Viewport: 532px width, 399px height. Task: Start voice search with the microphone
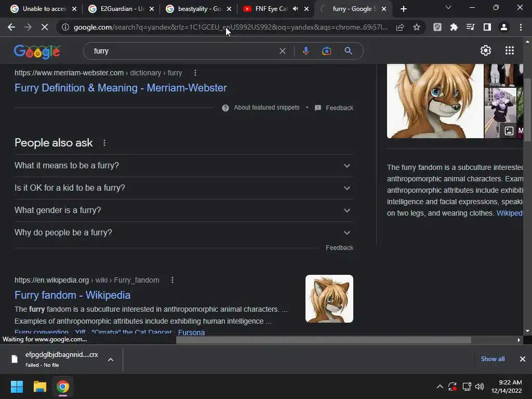305,51
